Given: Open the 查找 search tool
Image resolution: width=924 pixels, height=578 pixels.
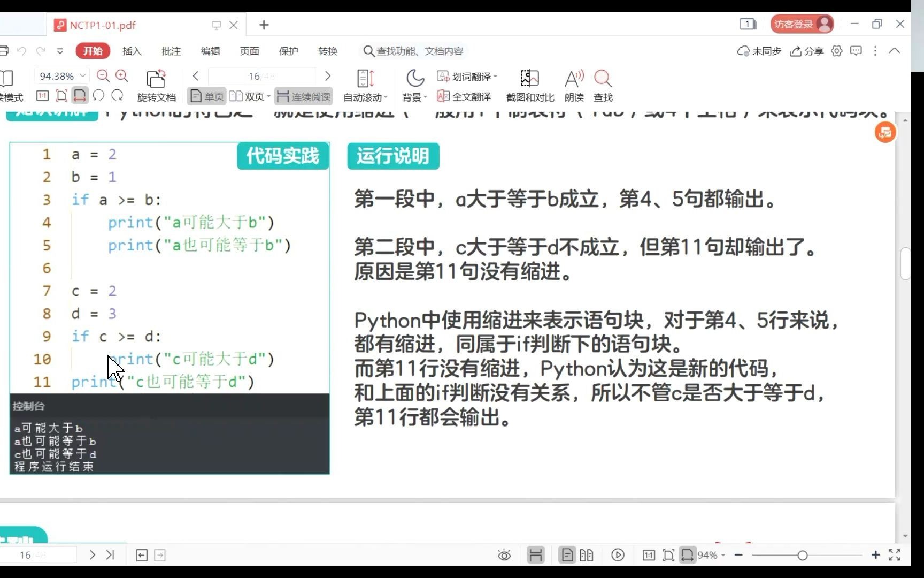Looking at the screenshot, I should click(x=603, y=86).
